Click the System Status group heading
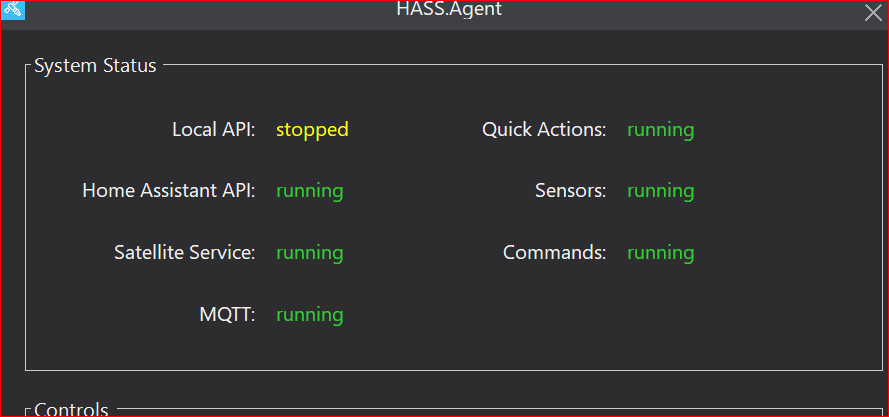889x417 pixels. (95, 66)
